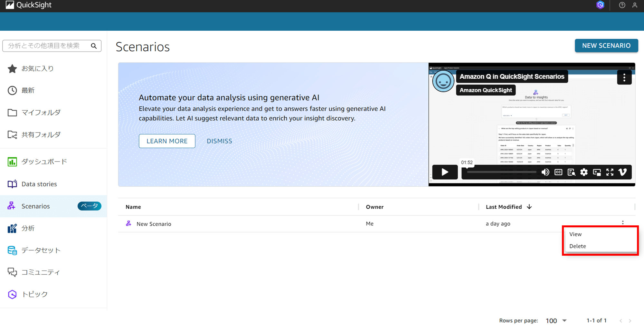The image size is (644, 335).
Task: Go to the next page arrow
Action: tap(630, 320)
